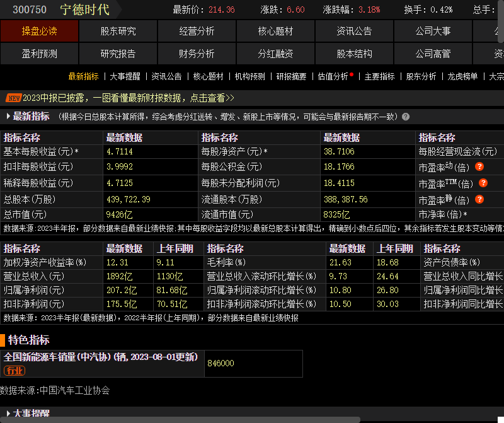The height and width of the screenshot is (423, 504).
Task: Jump to 主要指标 link
Action: click(379, 76)
